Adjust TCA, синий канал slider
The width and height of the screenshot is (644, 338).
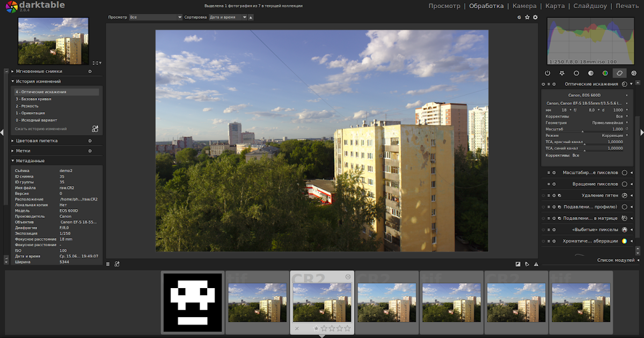pyautogui.click(x=584, y=148)
